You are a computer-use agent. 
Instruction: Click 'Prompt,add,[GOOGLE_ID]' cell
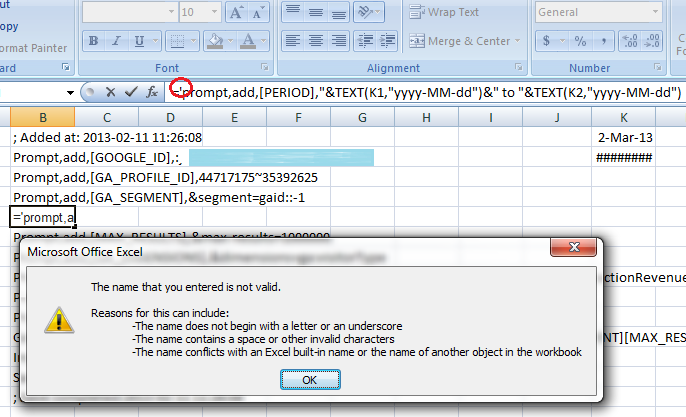tap(97, 158)
